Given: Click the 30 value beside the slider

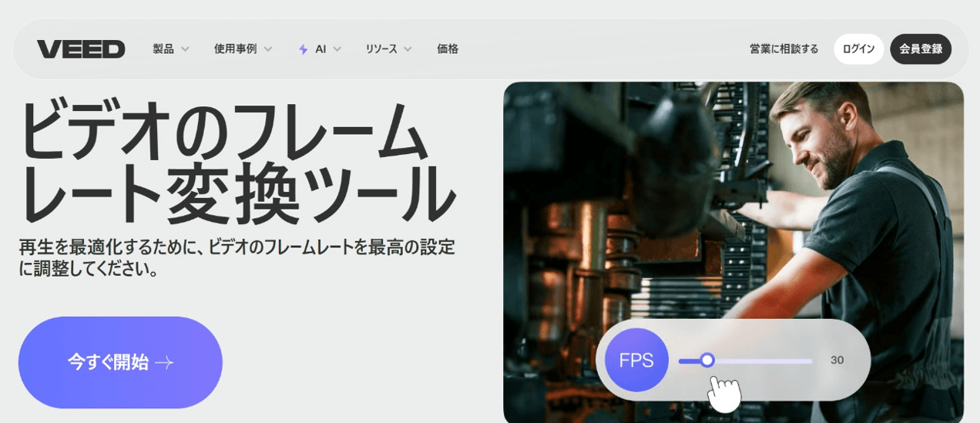Looking at the screenshot, I should [x=837, y=360].
